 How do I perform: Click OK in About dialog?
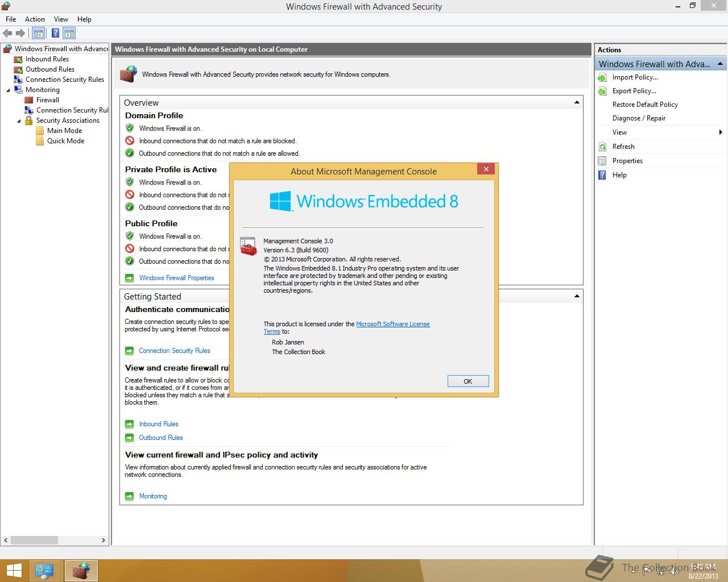click(468, 381)
